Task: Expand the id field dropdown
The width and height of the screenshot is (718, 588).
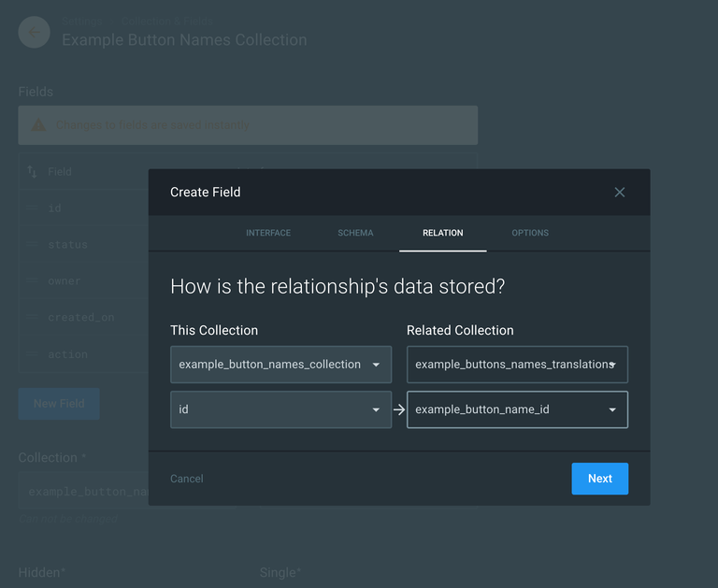Action: coord(280,409)
